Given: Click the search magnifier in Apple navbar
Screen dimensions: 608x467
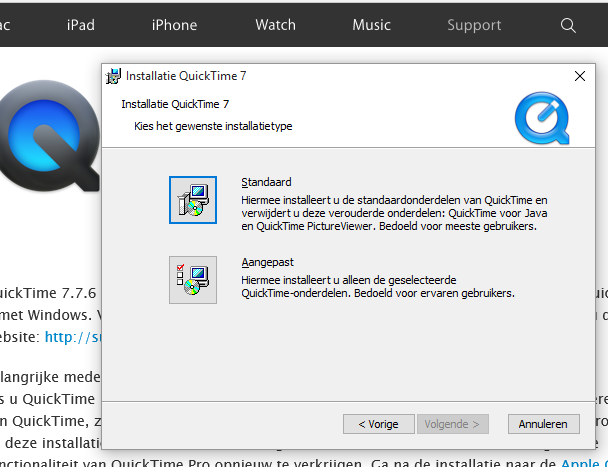Looking at the screenshot, I should pos(568,26).
